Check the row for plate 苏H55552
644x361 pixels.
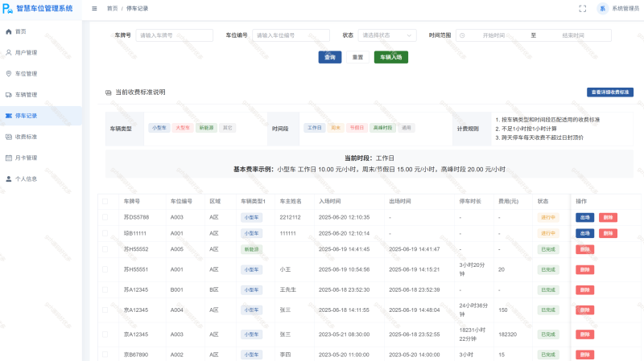105,249
